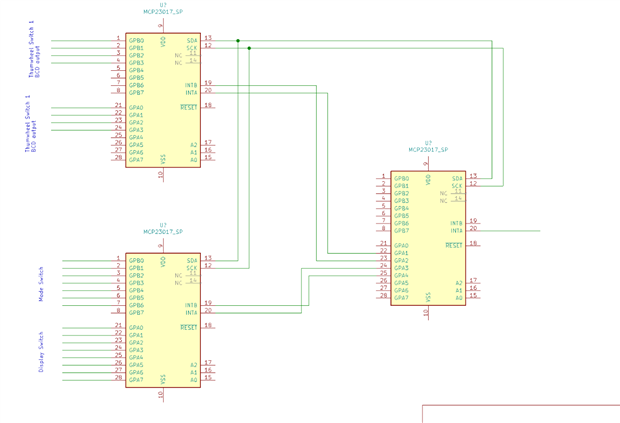Click the rightmost chip's INTA output wire
Viewport: 620px width, 423px height.
coord(510,231)
